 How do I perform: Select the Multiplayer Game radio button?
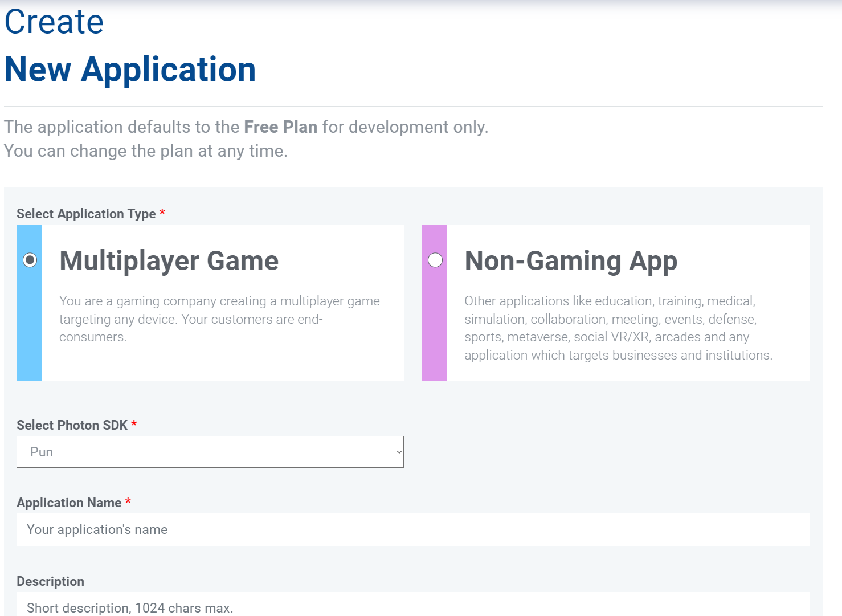coord(30,260)
